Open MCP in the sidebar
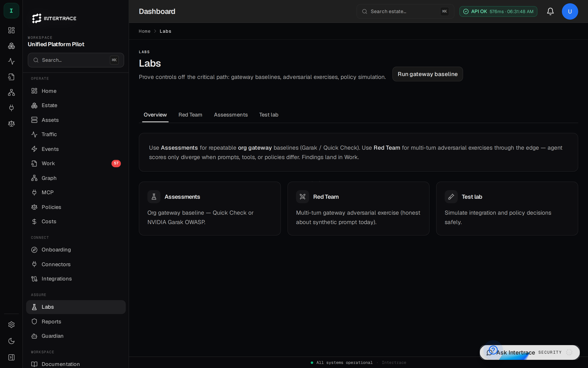Image resolution: width=588 pixels, height=368 pixels. pyautogui.click(x=76, y=193)
